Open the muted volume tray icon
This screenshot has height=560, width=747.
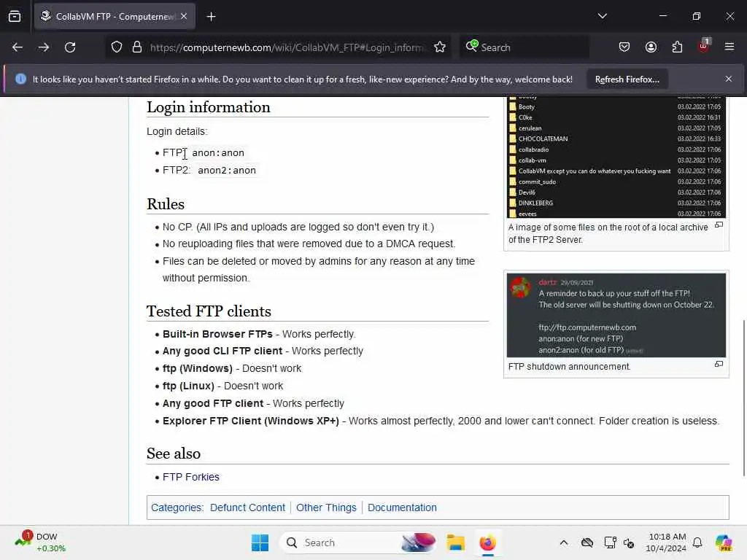[629, 542]
